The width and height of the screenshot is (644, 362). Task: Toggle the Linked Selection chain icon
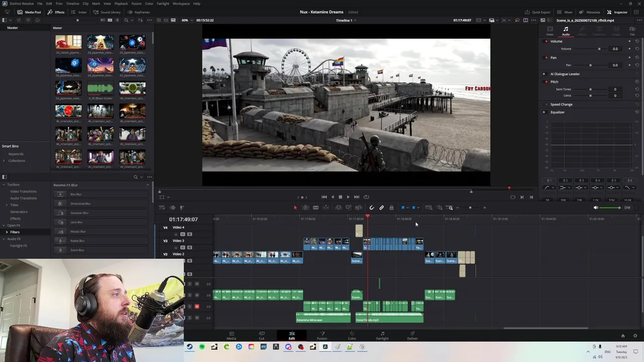point(381,208)
